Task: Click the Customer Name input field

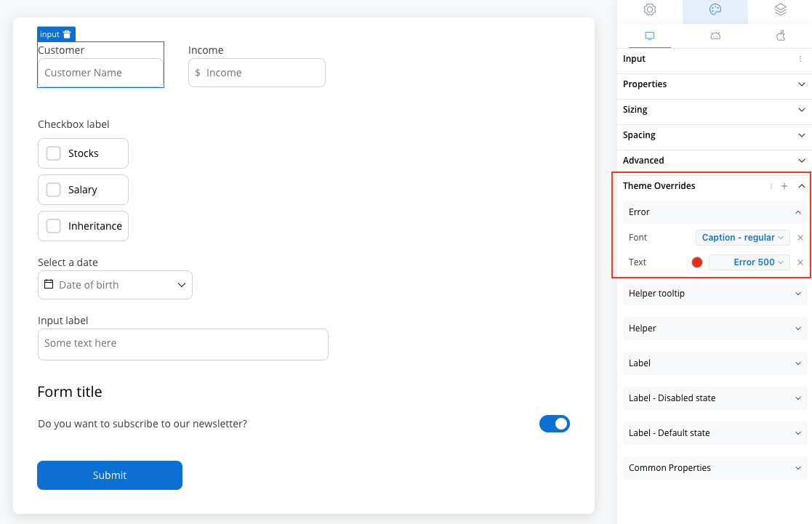Action: coord(100,73)
